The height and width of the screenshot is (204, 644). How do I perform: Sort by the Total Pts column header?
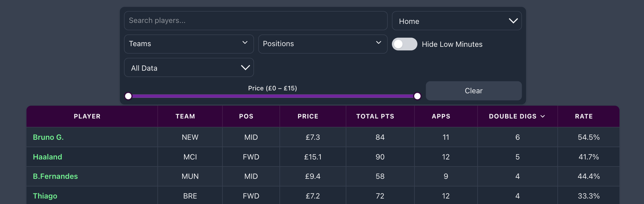pyautogui.click(x=375, y=117)
